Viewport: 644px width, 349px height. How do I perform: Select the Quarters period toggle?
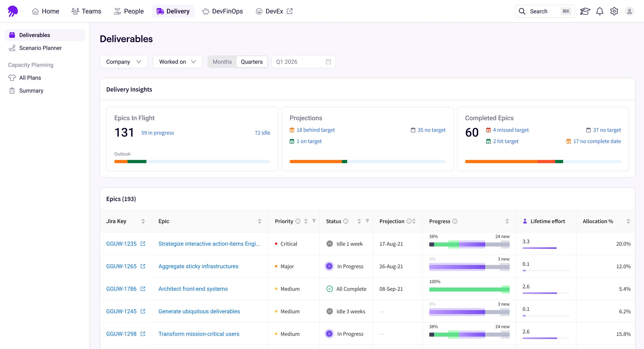point(251,62)
